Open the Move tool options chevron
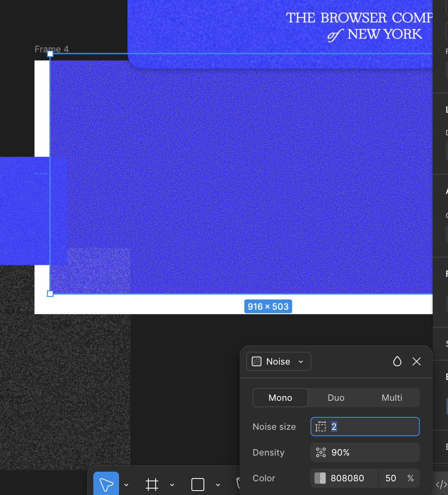The height and width of the screenshot is (495, 448). click(x=126, y=485)
